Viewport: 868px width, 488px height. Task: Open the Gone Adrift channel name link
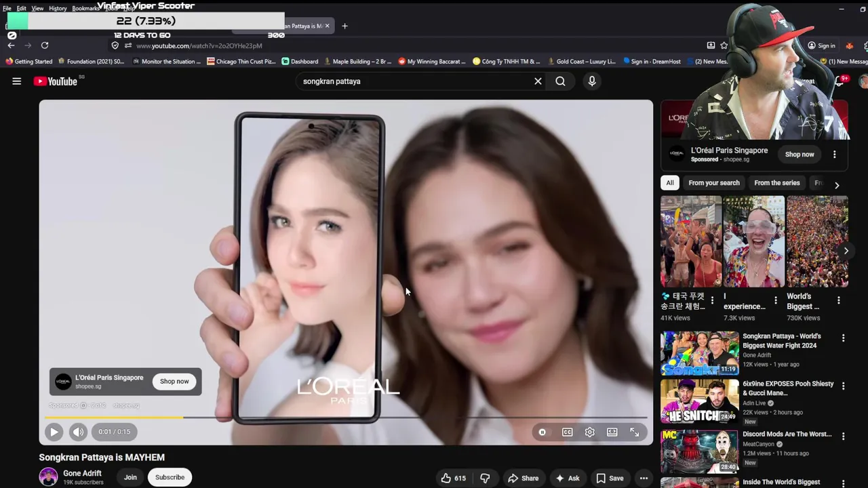click(82, 473)
